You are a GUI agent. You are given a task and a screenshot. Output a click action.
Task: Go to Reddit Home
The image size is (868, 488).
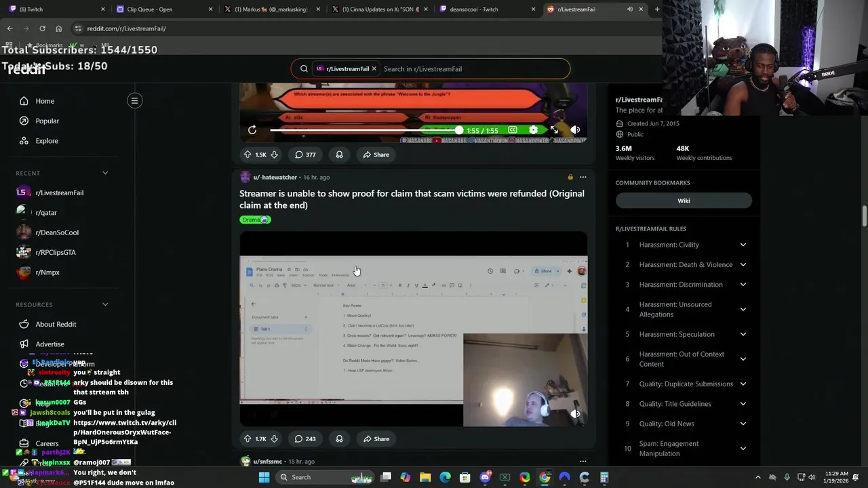tap(45, 101)
